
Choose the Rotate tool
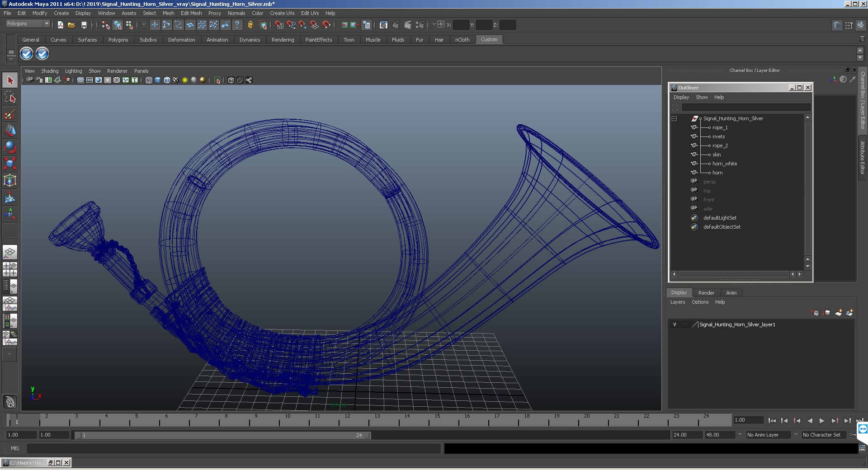[x=10, y=147]
